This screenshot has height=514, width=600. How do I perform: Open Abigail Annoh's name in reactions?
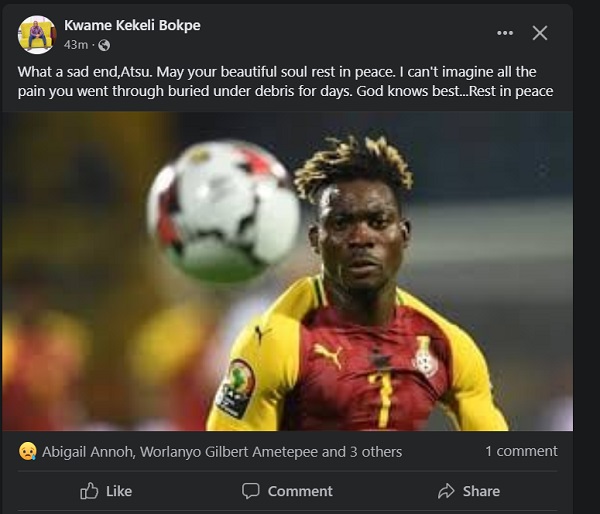click(87, 452)
